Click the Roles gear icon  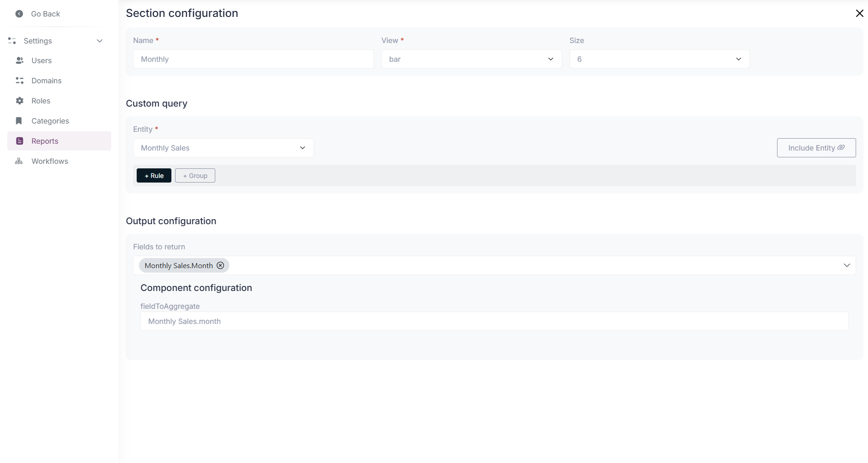pos(19,101)
